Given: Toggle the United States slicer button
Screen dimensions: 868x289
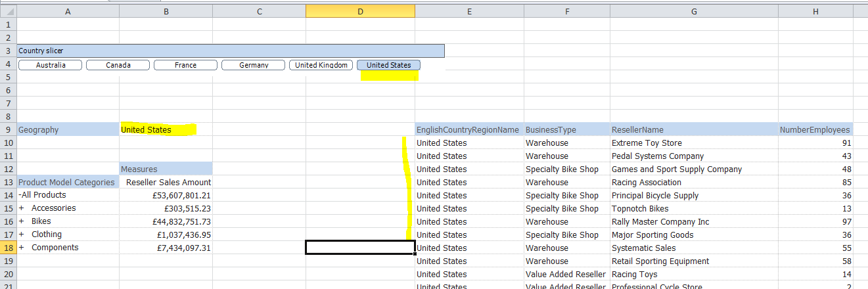Looking at the screenshot, I should coord(388,65).
